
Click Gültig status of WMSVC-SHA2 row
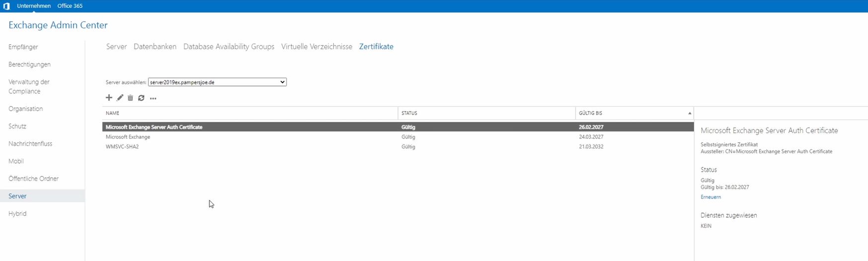pyautogui.click(x=408, y=147)
